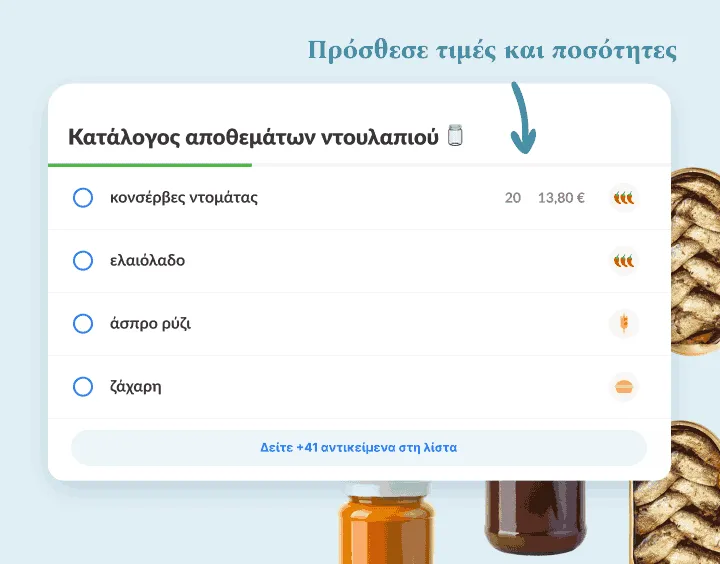The width and height of the screenshot is (720, 564).
Task: Click the jar emoji beside the list title
Action: tap(455, 135)
